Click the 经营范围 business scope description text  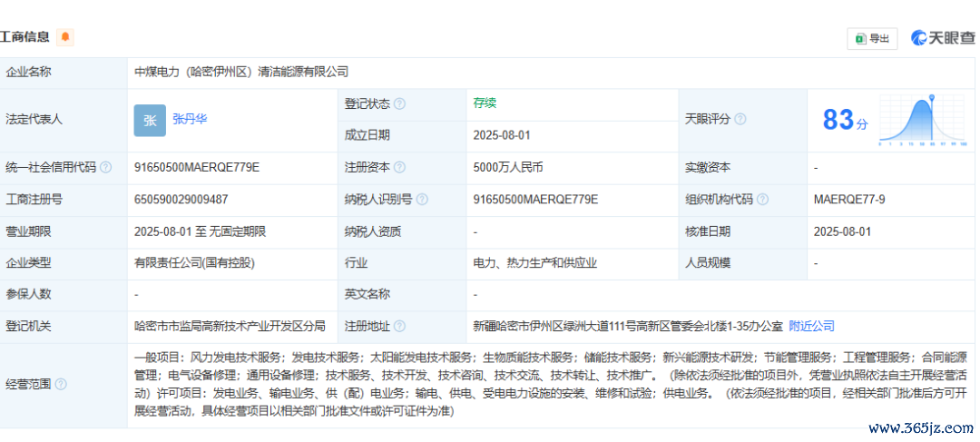tap(551, 385)
